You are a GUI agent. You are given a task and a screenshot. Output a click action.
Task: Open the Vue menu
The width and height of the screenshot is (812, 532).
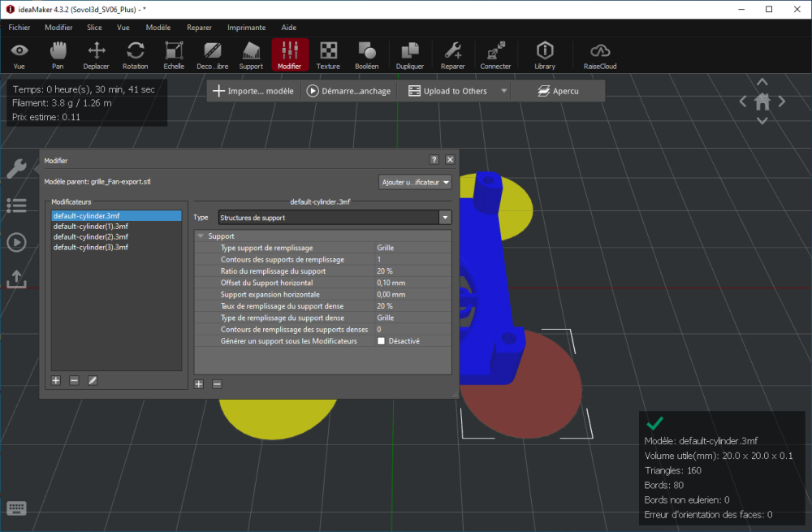123,28
